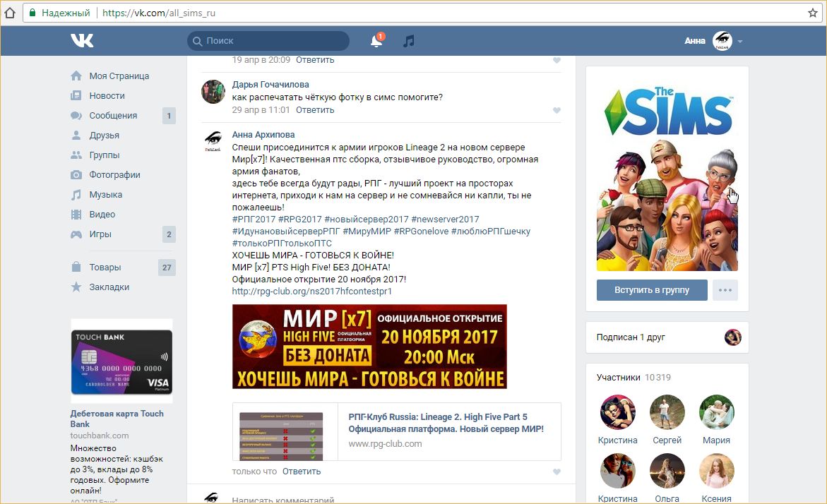
Task: Click the Моя Страница house icon
Action: pos(76,76)
